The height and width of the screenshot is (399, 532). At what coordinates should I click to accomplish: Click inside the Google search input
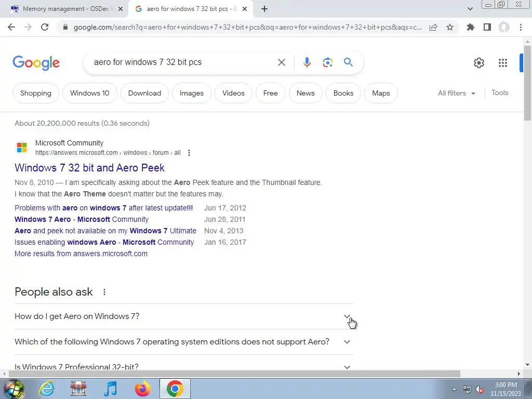[x=183, y=62]
